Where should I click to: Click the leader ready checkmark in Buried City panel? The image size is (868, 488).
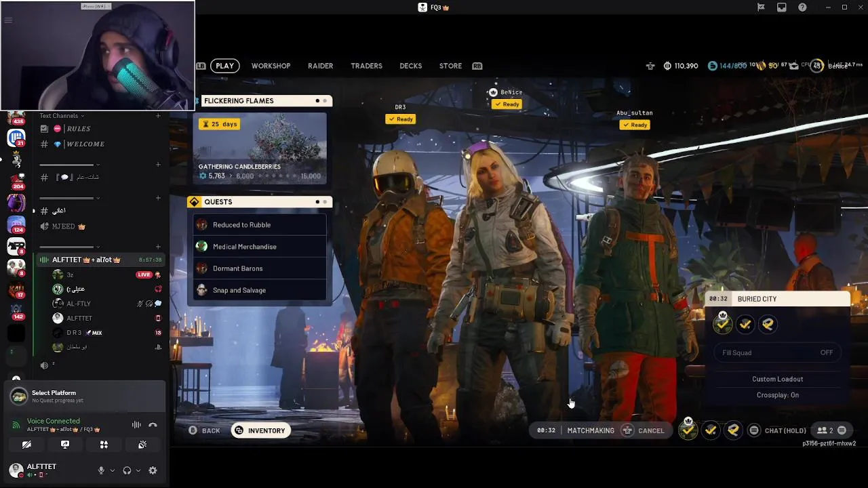723,323
